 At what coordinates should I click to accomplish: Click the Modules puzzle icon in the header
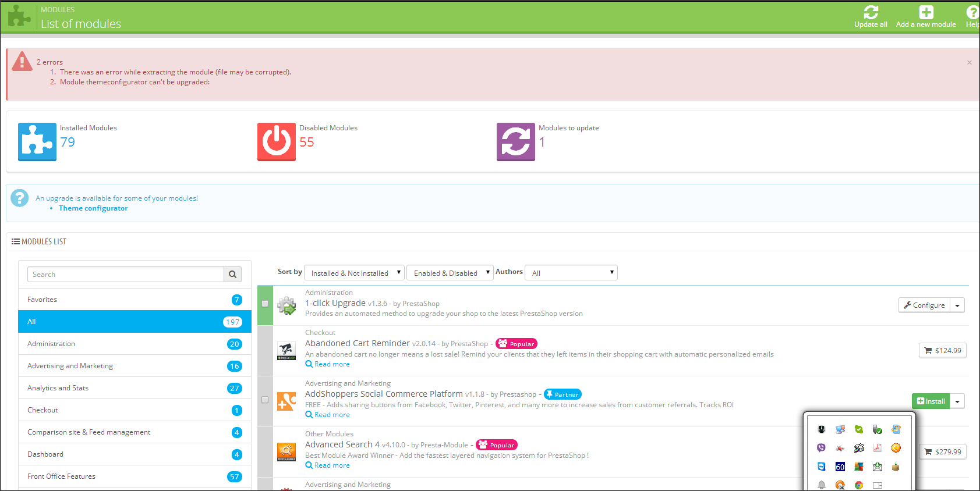click(19, 16)
